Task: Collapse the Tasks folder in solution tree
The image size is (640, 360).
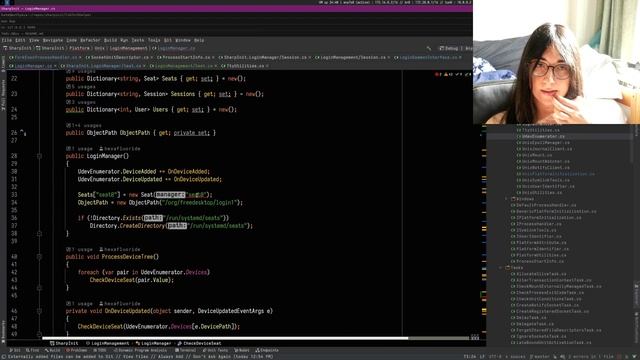Action: [501, 268]
